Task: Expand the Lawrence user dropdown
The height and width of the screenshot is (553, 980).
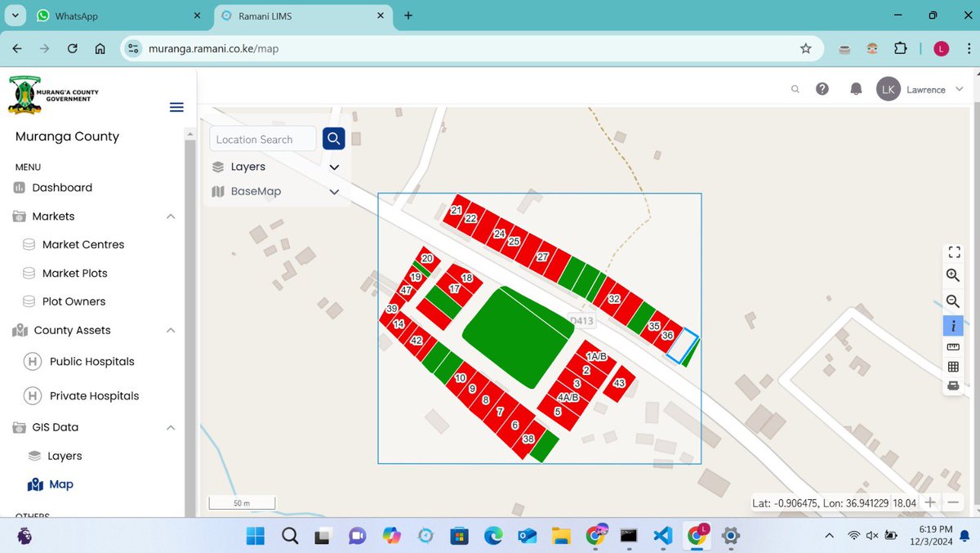Action: coord(959,90)
